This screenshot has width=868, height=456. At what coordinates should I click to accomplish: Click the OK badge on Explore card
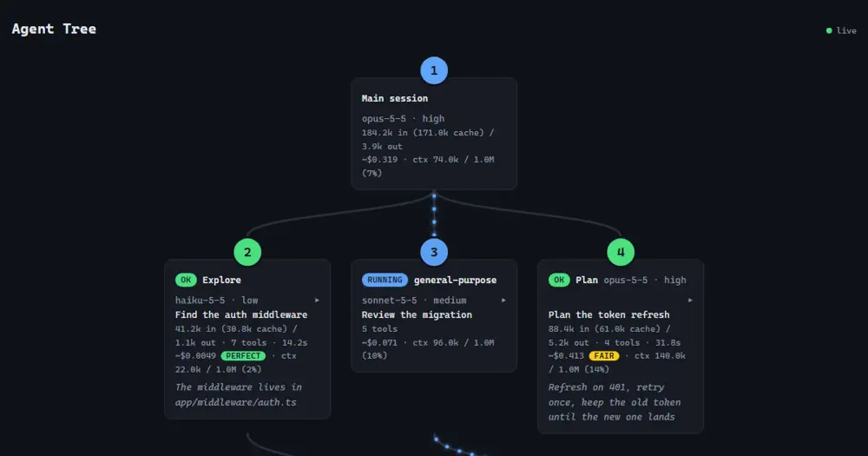click(x=186, y=280)
